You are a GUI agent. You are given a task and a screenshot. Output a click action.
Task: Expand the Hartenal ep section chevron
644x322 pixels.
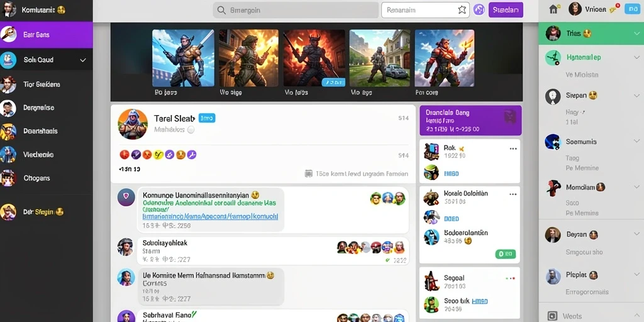[x=636, y=57]
